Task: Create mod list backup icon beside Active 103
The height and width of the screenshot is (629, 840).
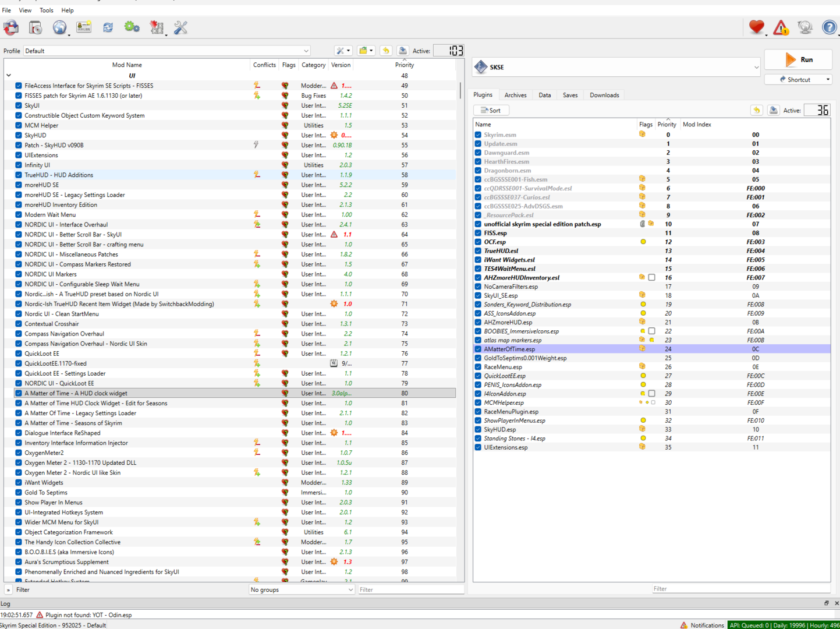Action: pyautogui.click(x=403, y=51)
